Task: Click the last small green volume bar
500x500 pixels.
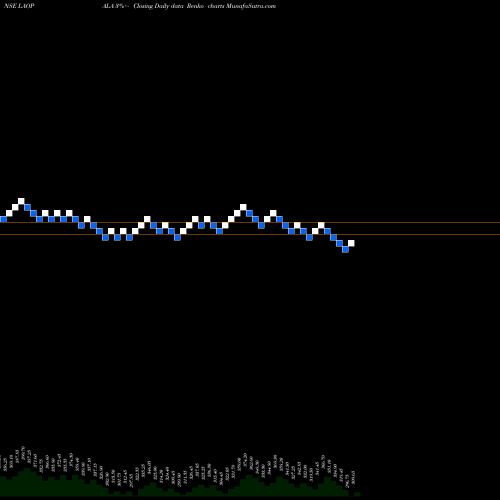Action: click(357, 494)
